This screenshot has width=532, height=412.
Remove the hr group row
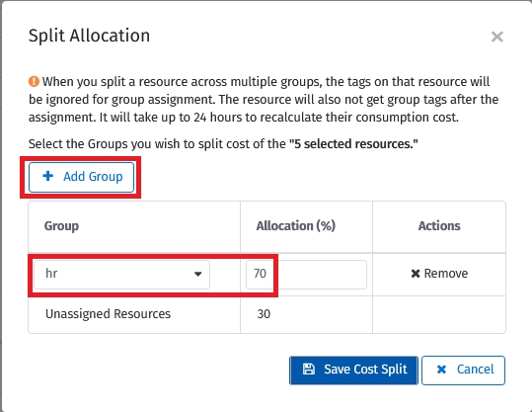439,274
